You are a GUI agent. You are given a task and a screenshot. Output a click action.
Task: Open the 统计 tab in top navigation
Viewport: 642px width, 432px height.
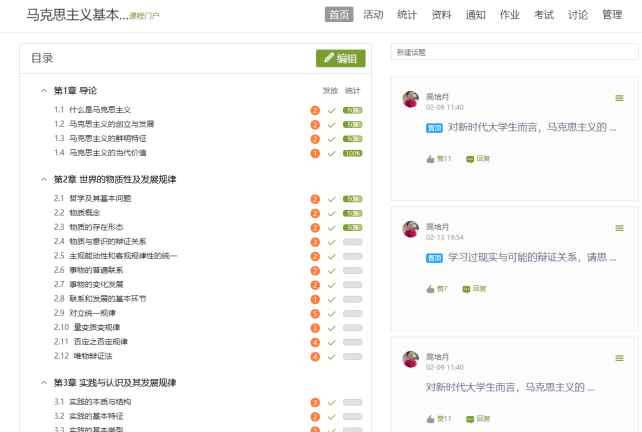[407, 15]
